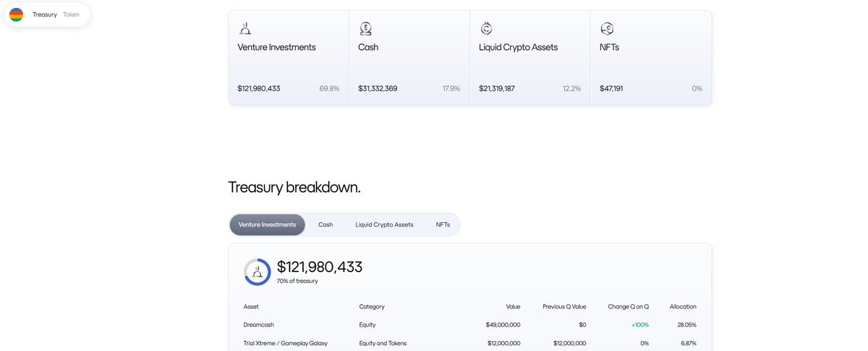
Task: Select the Cash breakdown tab
Action: coord(325,224)
